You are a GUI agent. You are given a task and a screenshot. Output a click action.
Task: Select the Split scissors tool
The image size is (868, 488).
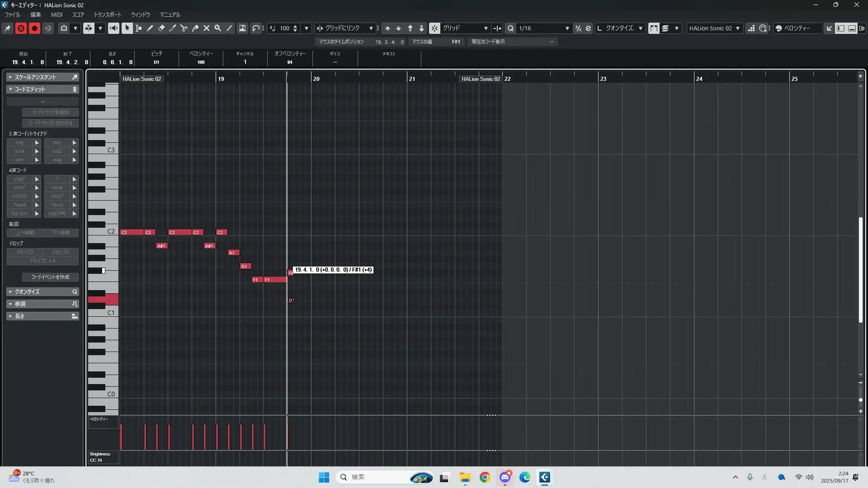[x=184, y=28]
